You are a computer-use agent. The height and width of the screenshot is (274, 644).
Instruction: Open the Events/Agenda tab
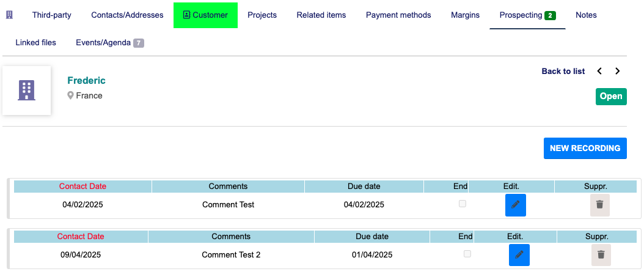109,43
